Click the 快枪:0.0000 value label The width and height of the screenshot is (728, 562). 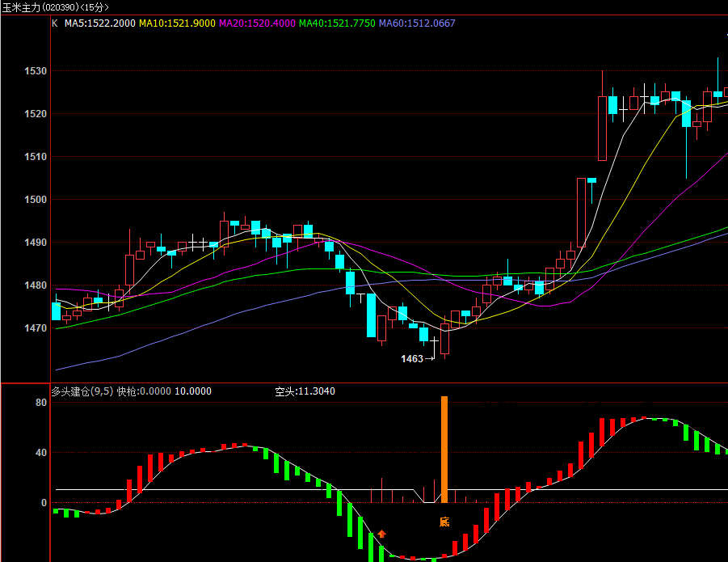[144, 391]
